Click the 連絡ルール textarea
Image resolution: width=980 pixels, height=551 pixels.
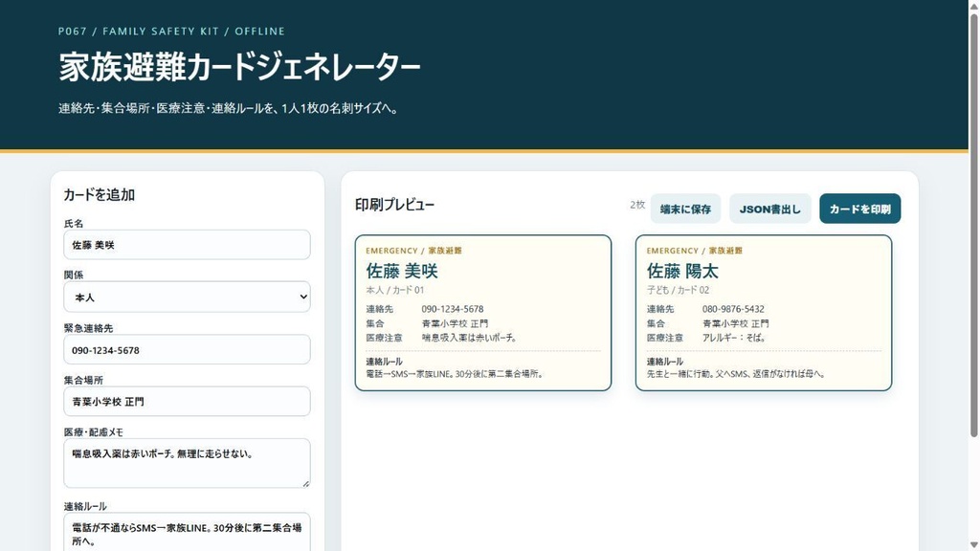[187, 532]
